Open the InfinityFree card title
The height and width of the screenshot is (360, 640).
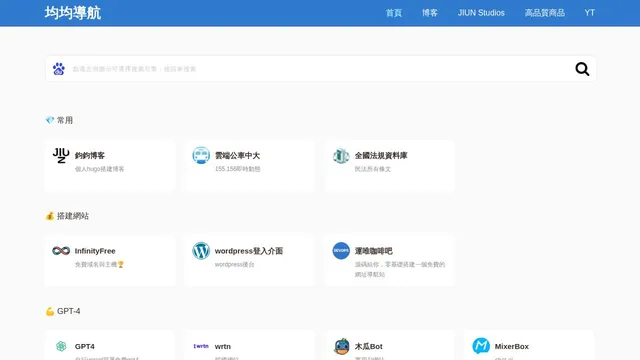click(95, 251)
